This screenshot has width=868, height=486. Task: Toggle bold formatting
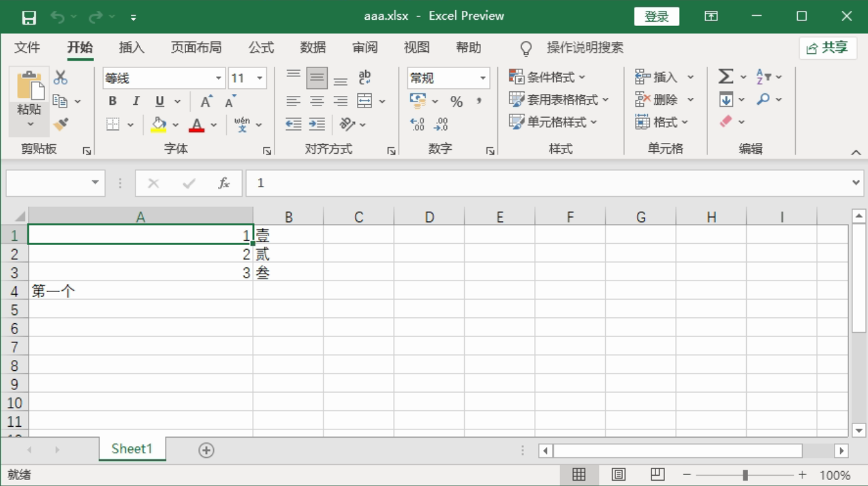point(112,101)
